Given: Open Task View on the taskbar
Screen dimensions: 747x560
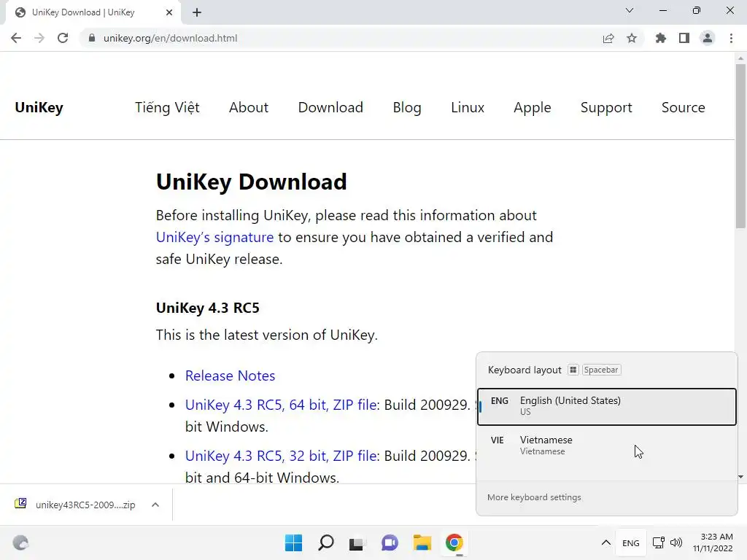Looking at the screenshot, I should (356, 542).
